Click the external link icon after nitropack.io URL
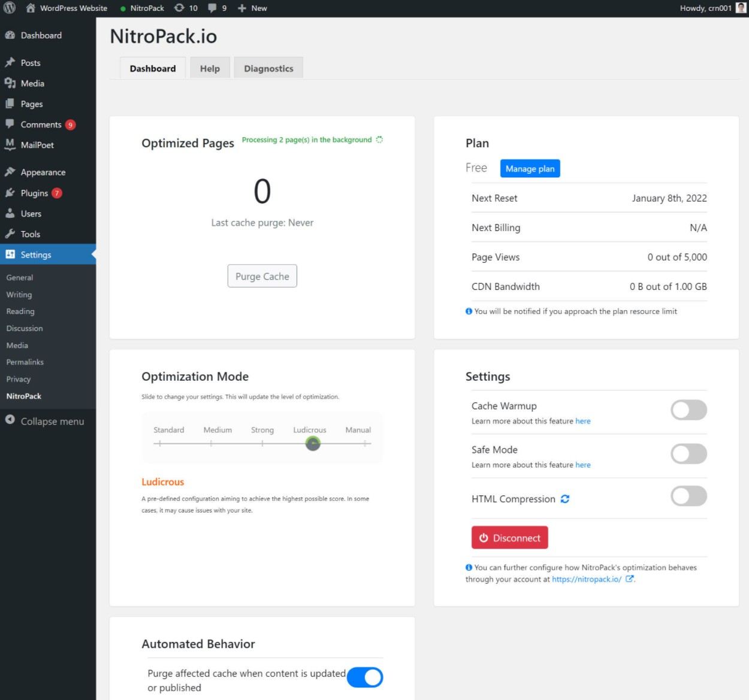This screenshot has width=749, height=700. tap(630, 579)
